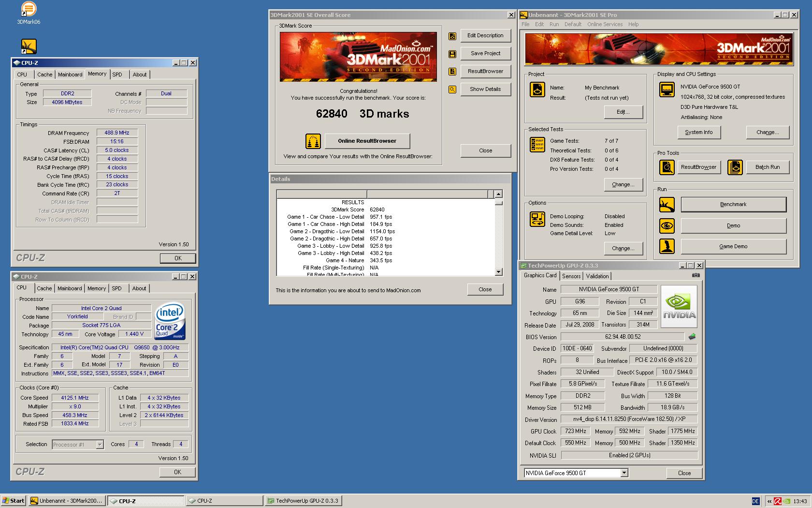Click the System Info button
Image resolution: width=812 pixels, height=508 pixels.
point(698,133)
